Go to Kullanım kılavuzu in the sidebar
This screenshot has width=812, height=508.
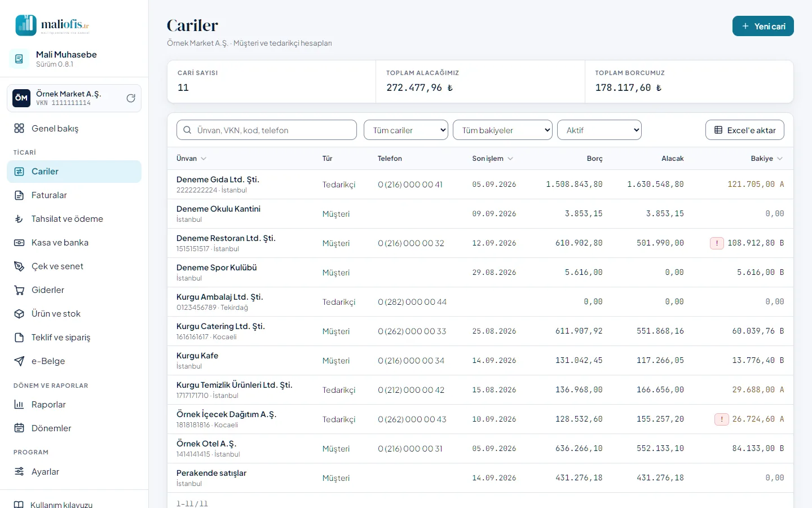point(61,505)
